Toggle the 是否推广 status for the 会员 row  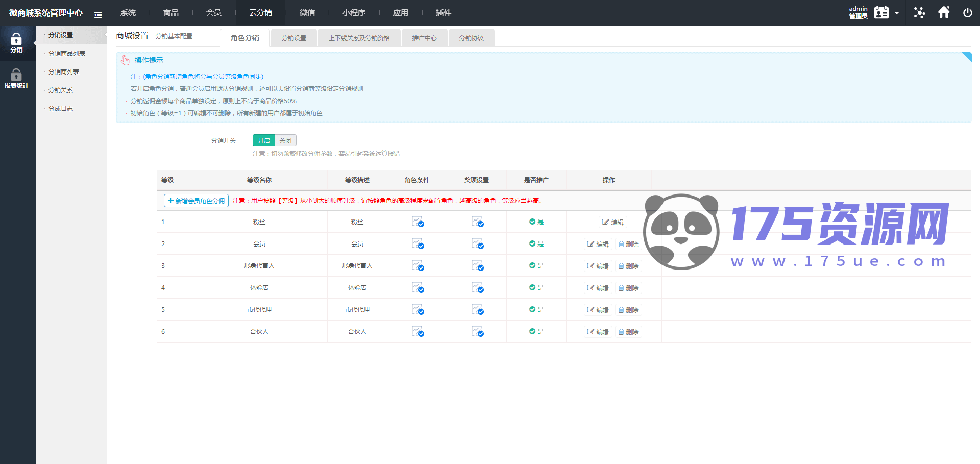(536, 244)
